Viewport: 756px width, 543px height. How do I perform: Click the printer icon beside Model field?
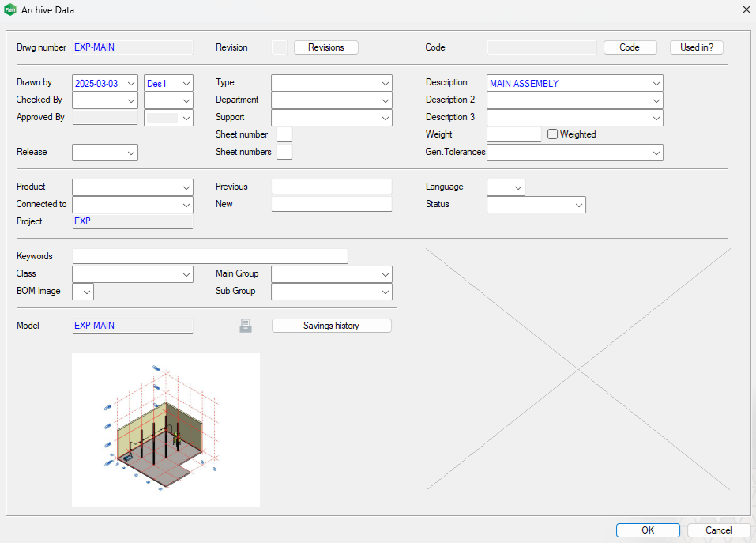[246, 326]
